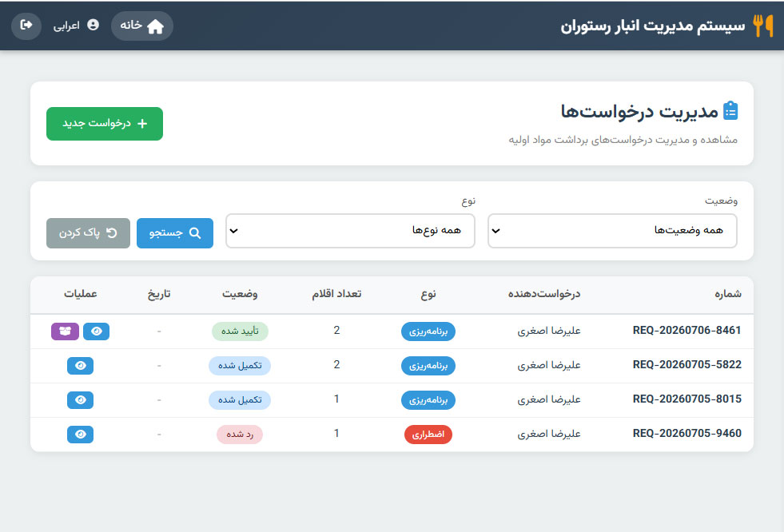784x532 pixels.
Task: Click برنامه‌ریزی badge in REQ-20260706-8461 row
Action: tap(428, 332)
